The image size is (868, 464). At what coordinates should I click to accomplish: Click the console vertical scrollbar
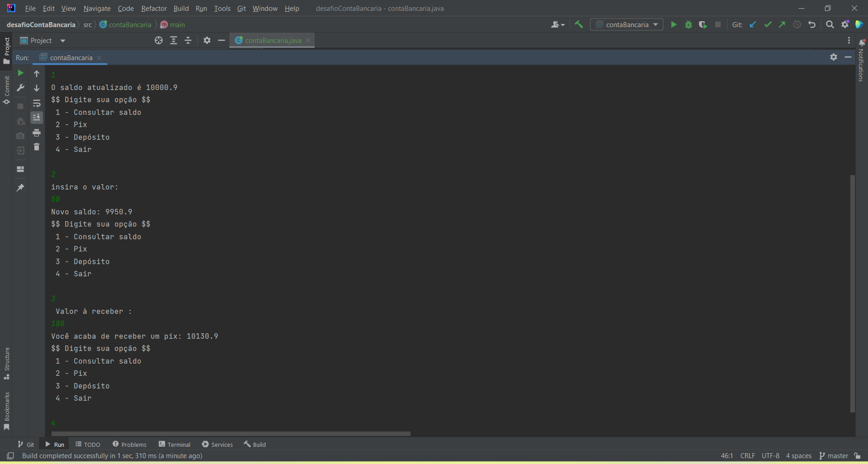point(852,294)
